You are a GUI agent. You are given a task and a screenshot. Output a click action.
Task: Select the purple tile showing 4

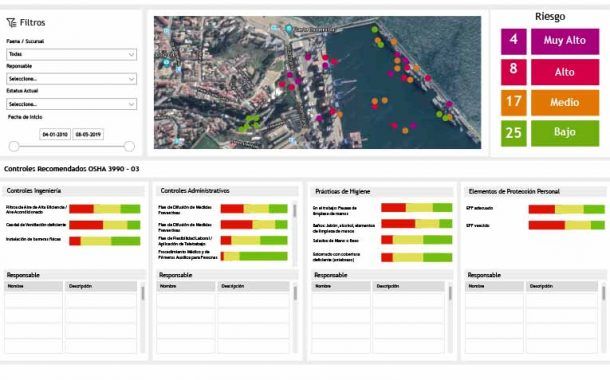point(514,41)
